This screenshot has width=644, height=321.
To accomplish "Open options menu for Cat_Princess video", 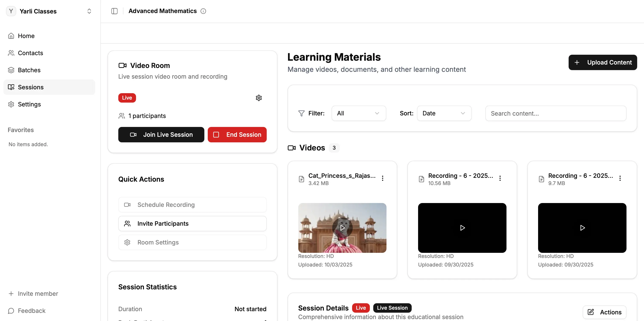I will pos(382,178).
